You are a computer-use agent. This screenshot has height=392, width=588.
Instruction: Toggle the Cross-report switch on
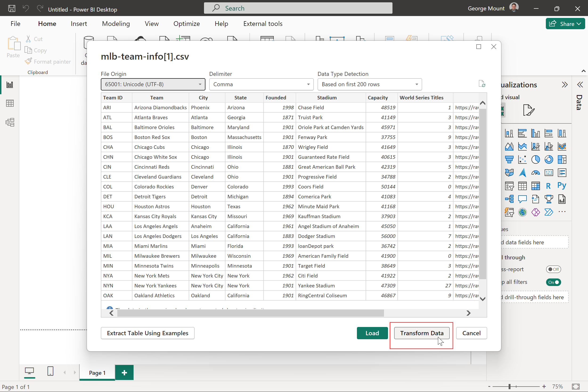pos(553,269)
